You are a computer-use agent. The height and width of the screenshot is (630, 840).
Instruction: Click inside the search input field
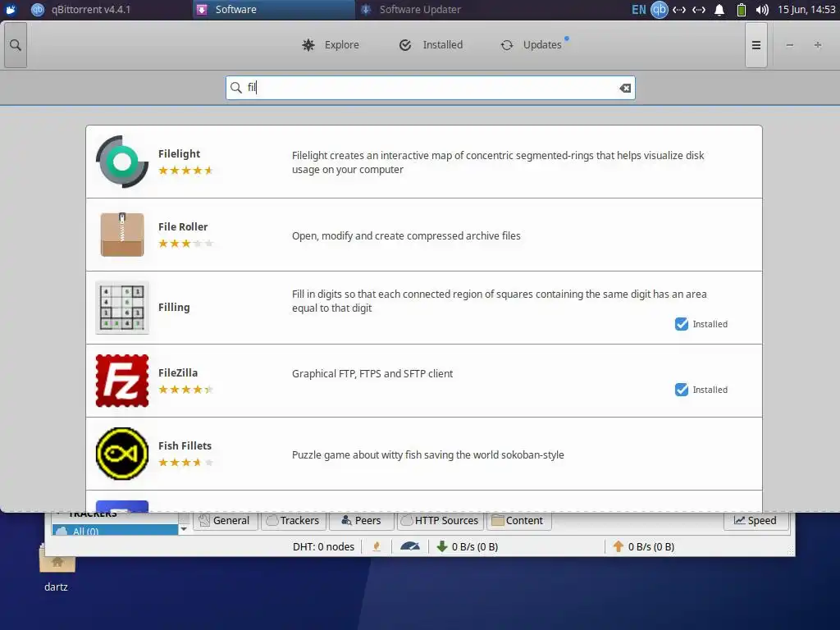click(430, 88)
